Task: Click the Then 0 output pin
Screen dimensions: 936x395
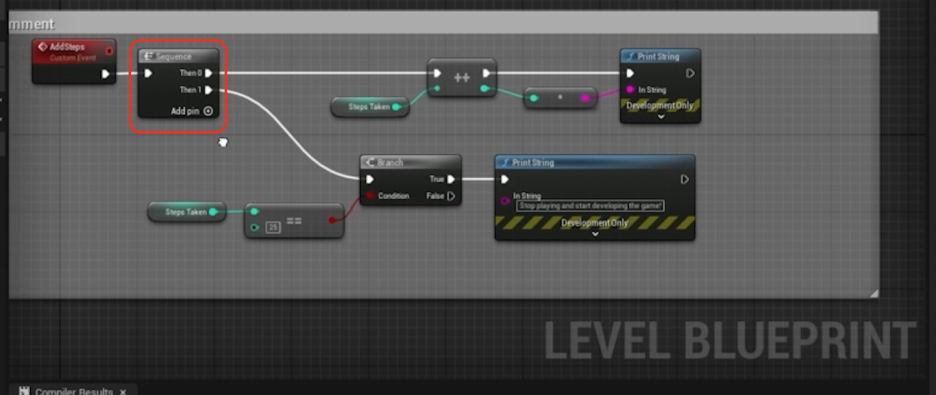Action: pyautogui.click(x=209, y=73)
